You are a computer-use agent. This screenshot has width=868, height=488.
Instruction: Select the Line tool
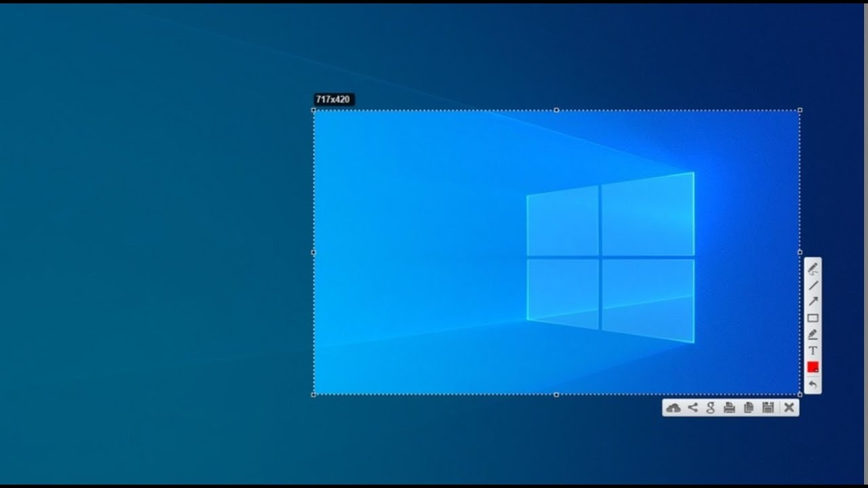pyautogui.click(x=812, y=285)
